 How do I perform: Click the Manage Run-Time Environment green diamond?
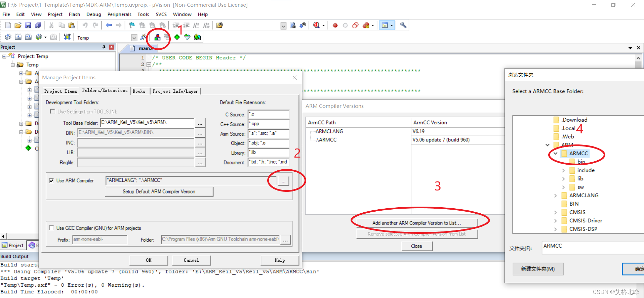(177, 37)
